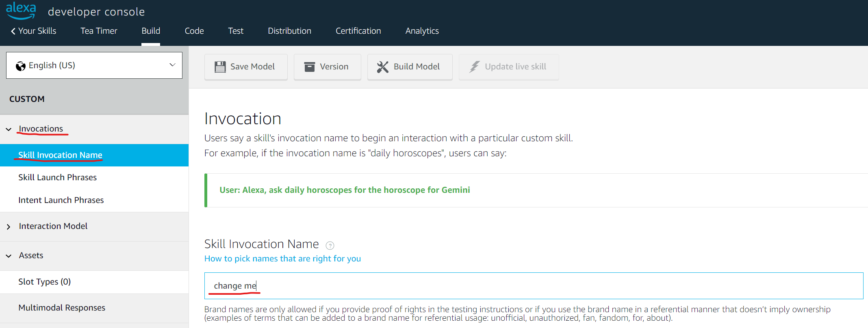Collapse the Invocations section chevron
868x328 pixels.
click(9, 129)
